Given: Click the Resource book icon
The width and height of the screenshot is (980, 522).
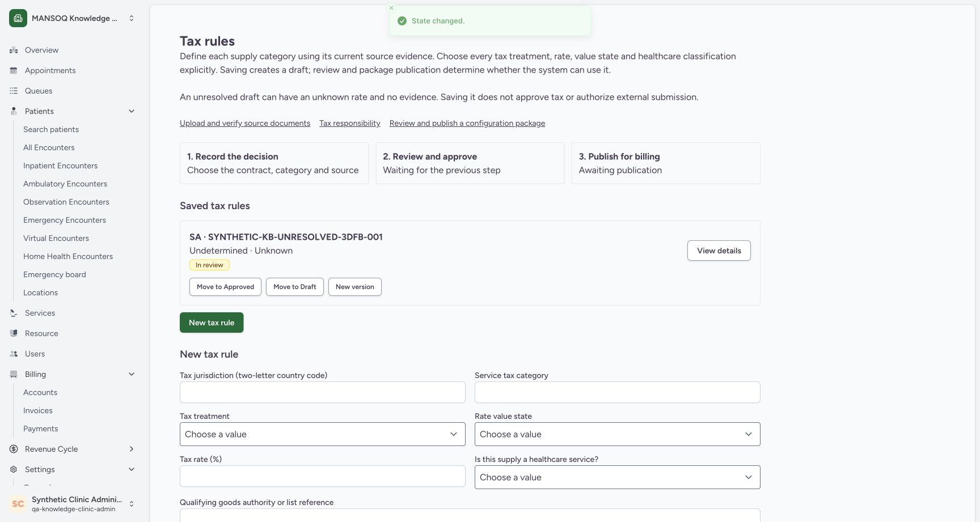Looking at the screenshot, I should (14, 333).
